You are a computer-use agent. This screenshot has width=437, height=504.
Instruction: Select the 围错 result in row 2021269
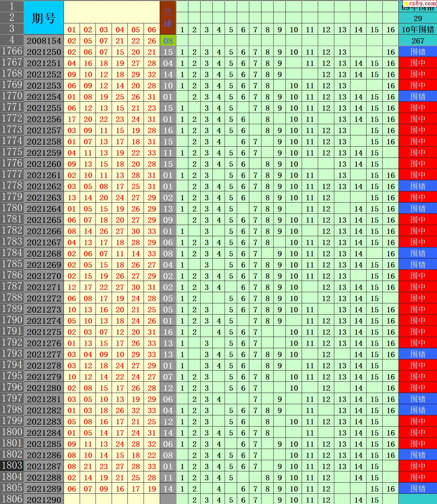pos(418,265)
